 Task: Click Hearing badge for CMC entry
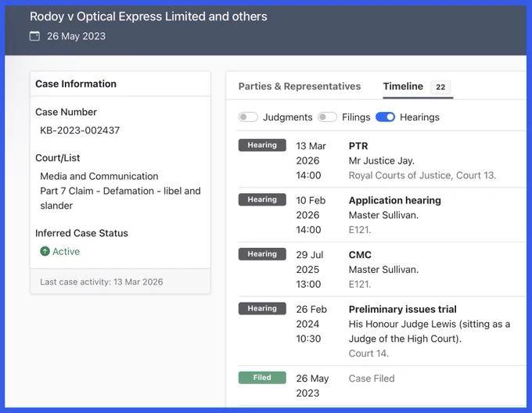pyautogui.click(x=262, y=254)
